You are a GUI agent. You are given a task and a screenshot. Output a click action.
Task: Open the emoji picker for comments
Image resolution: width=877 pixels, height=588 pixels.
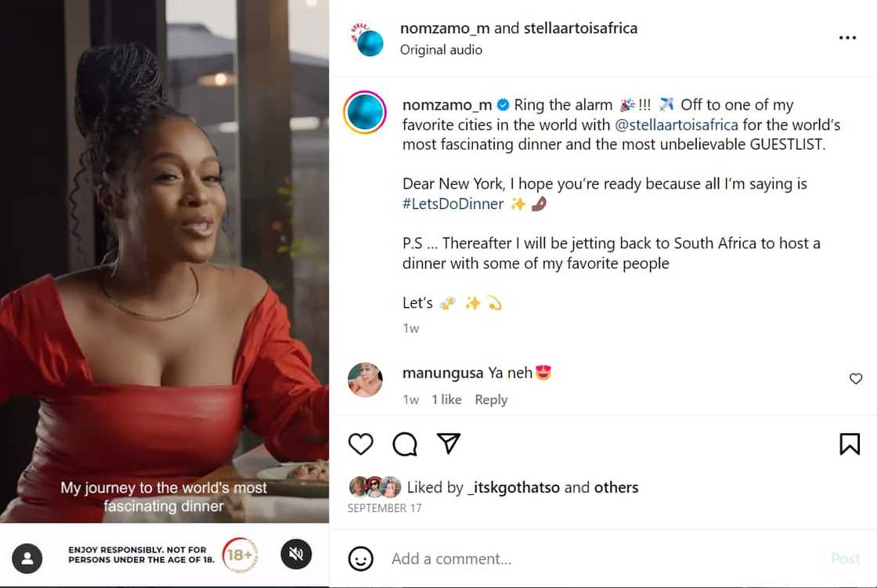360,559
